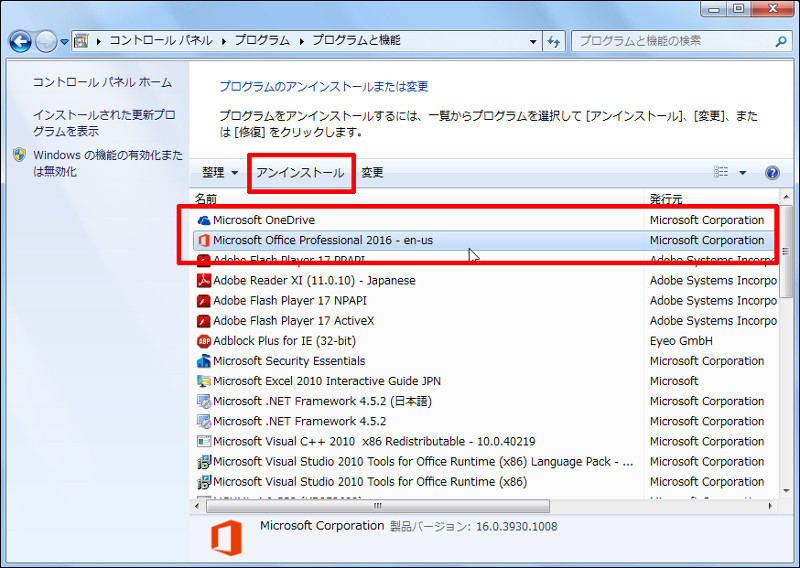The height and width of the screenshot is (568, 800).
Task: Select Adobe Reader XI icon
Action: 204,280
